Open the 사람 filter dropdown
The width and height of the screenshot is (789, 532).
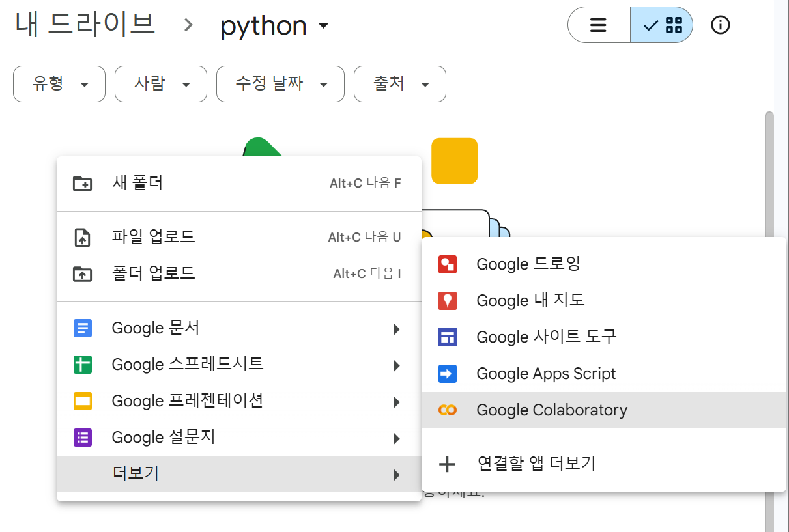coord(161,84)
